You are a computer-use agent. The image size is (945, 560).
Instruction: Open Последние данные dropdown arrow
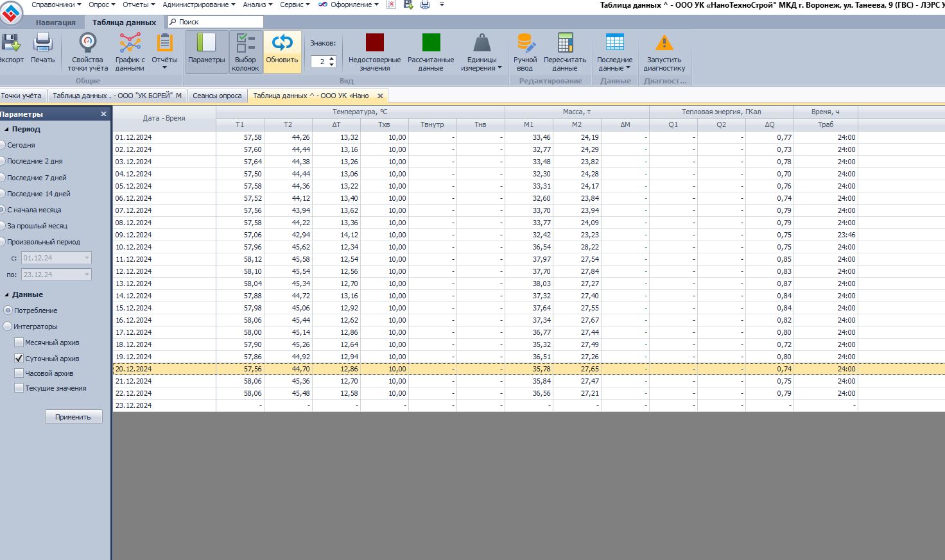click(628, 68)
